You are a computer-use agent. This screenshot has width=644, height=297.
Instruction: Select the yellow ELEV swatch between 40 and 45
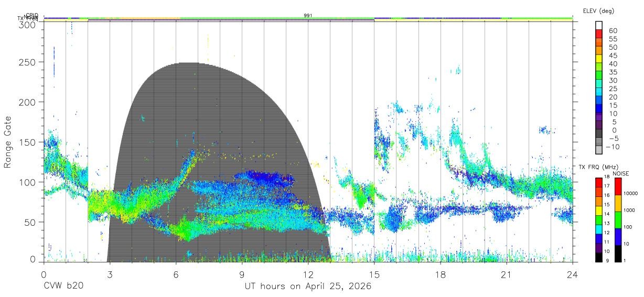(x=599, y=59)
